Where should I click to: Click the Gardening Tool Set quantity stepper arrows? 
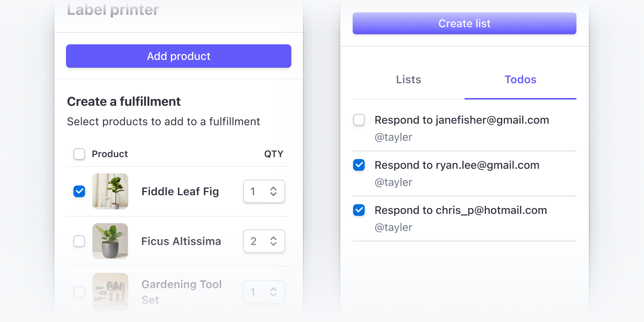pyautogui.click(x=273, y=292)
